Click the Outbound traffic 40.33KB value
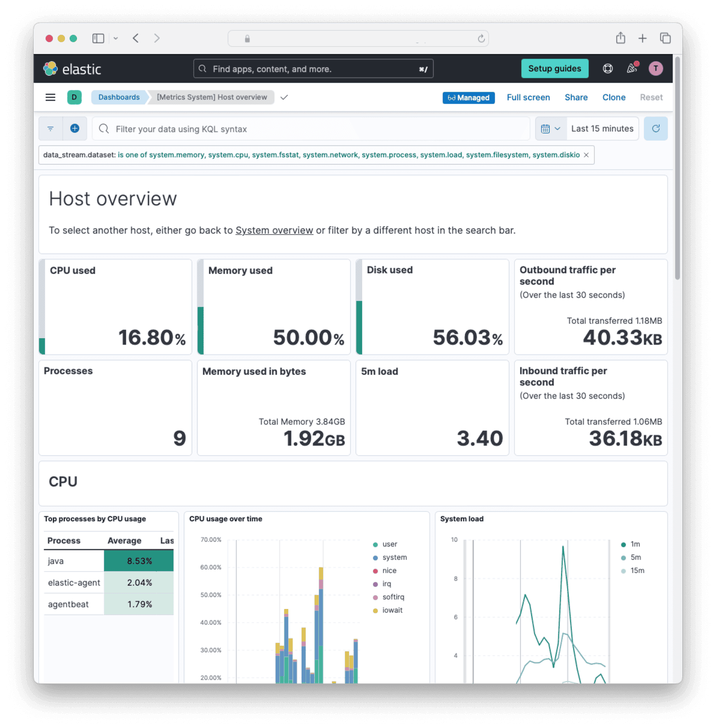 (622, 338)
